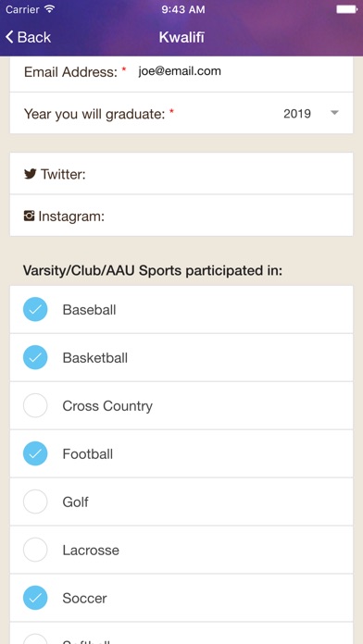Open graduation year dropdown arrow
This screenshot has height=644, width=363.
coord(334,113)
